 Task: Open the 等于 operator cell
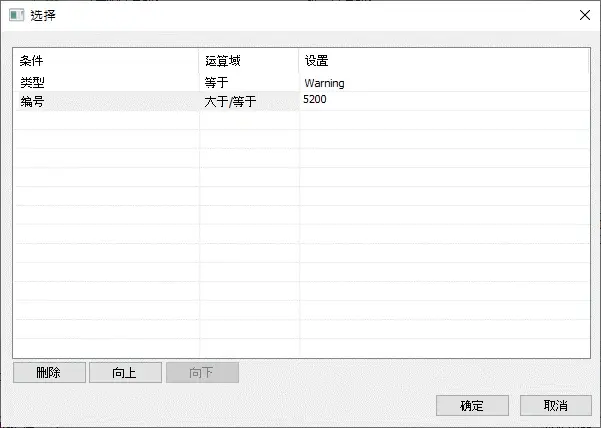coord(249,82)
